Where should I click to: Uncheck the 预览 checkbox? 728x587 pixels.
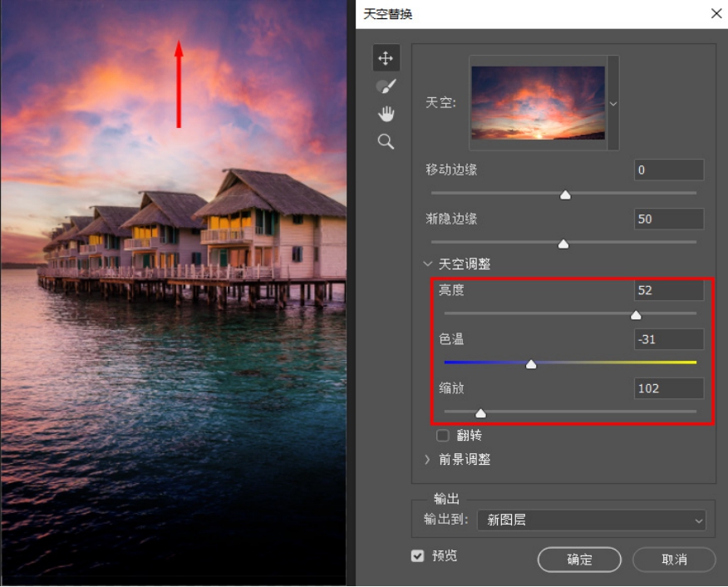[418, 555]
